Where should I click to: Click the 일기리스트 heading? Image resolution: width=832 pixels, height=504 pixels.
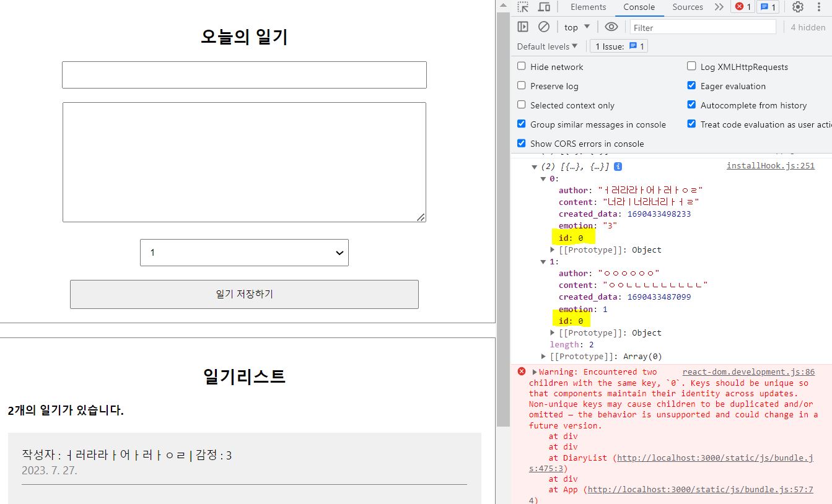point(244,376)
